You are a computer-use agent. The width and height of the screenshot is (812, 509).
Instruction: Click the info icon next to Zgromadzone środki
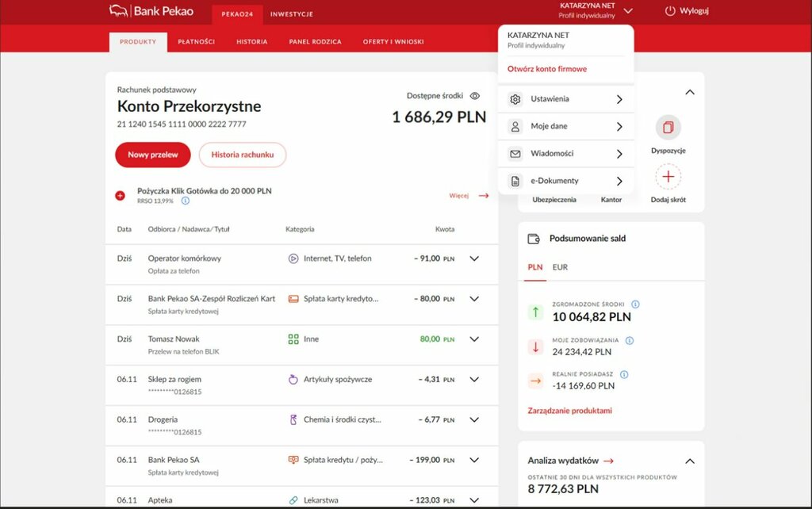[x=635, y=304]
